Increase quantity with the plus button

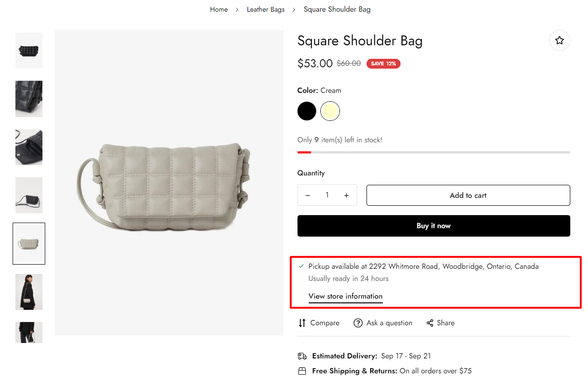point(346,196)
